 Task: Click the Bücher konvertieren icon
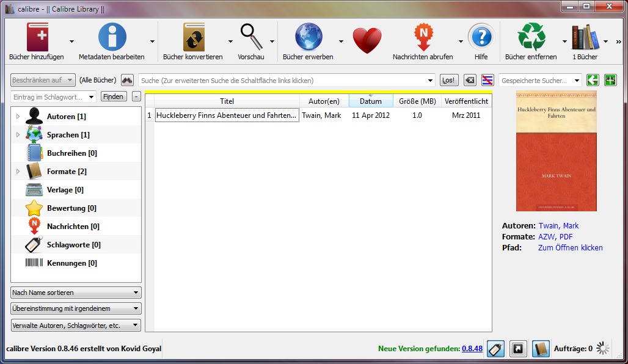[x=194, y=37]
